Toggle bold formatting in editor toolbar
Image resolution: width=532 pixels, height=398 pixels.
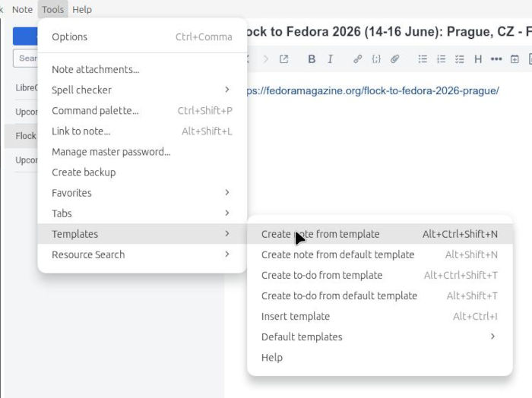tap(312, 59)
